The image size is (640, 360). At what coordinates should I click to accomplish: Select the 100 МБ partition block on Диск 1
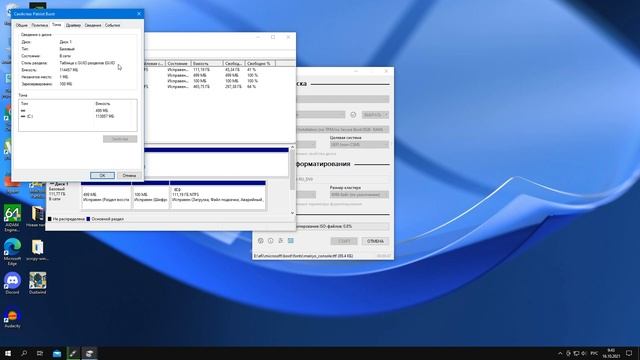(x=150, y=197)
